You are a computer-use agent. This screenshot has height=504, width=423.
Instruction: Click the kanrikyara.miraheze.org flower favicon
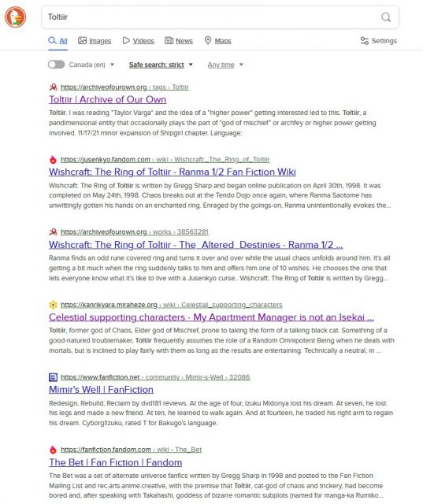[x=53, y=305]
